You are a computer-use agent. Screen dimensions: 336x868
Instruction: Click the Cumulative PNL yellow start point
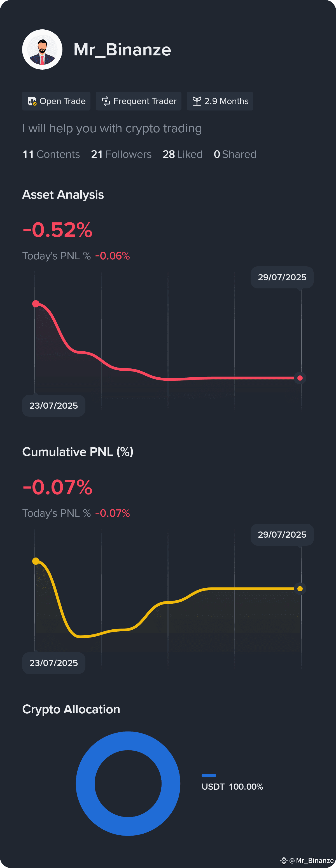[x=36, y=561]
